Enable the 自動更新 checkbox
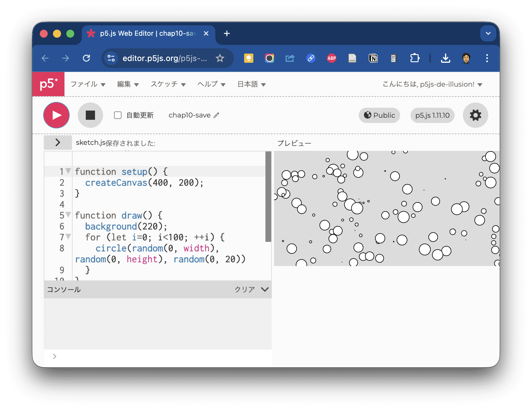Viewport: 532px width, 410px height. [118, 115]
